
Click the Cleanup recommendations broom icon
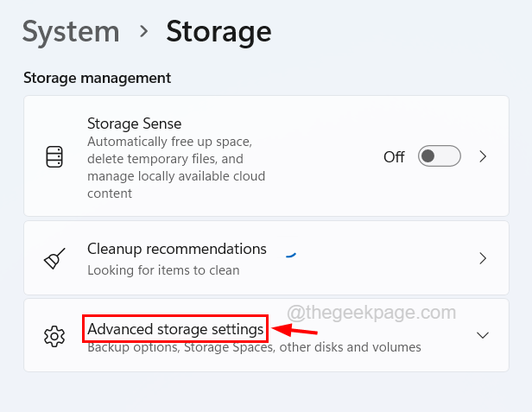(54, 258)
